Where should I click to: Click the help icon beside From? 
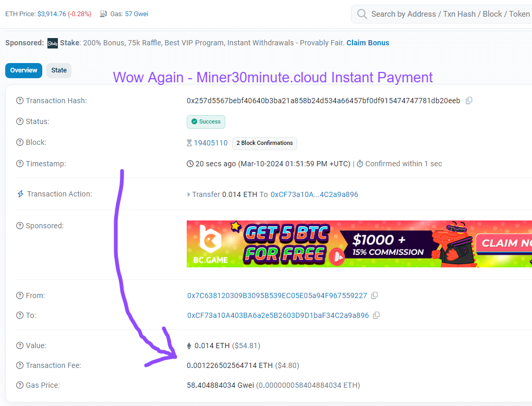coord(20,296)
